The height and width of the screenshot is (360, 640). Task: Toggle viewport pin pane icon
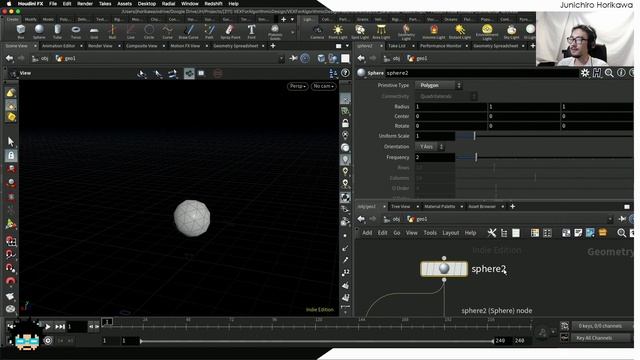pos(293,58)
